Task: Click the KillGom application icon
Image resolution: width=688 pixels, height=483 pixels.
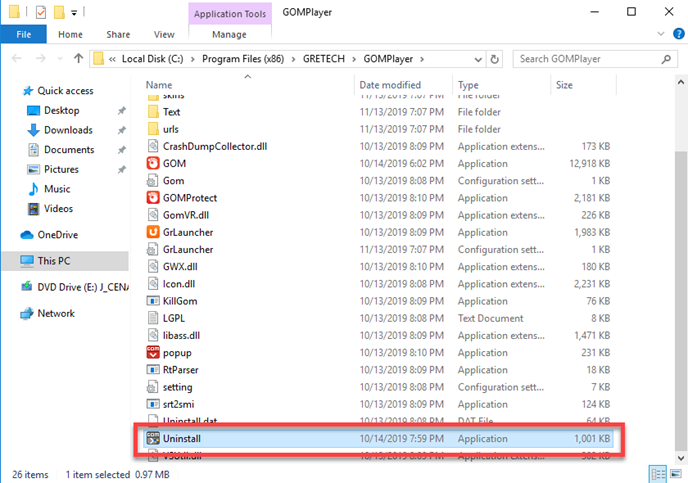Action: (153, 301)
